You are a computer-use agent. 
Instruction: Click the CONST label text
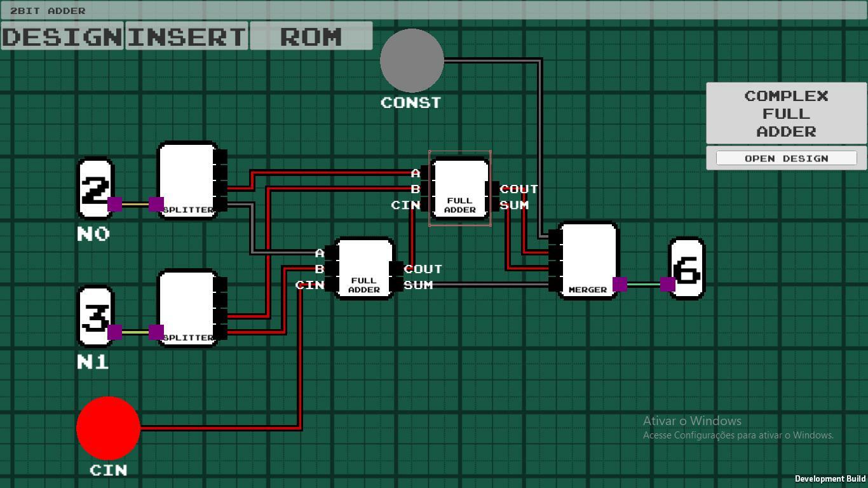pyautogui.click(x=410, y=102)
